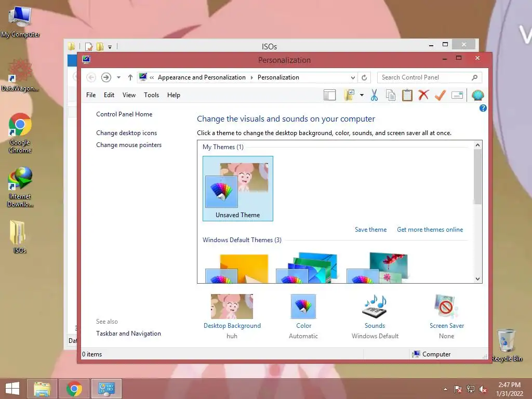Go back with the Back arrow
The image size is (532, 399).
tap(91, 77)
